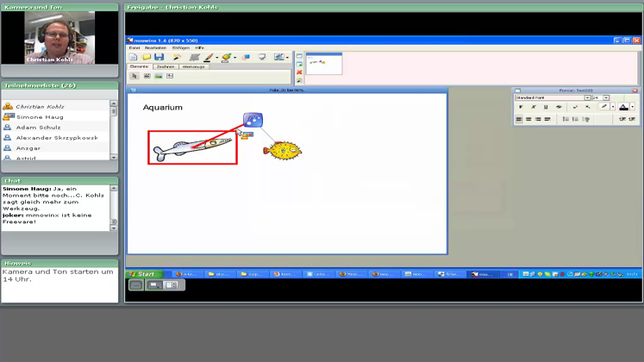Toggle subscript in the Format panel
This screenshot has width=644, height=362.
pos(588,107)
